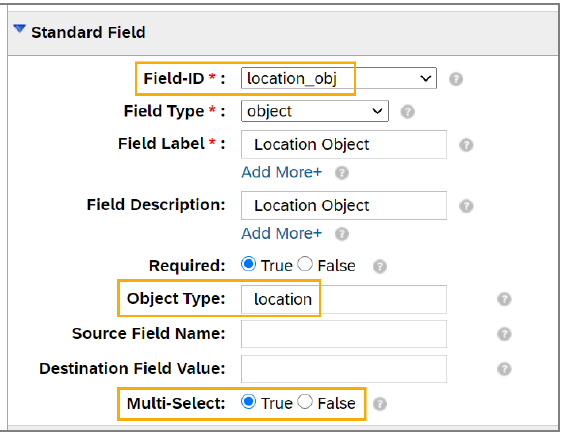Screen dimensions: 561x434
Task: Click help icon next to Field-ID dropdown
Action: point(456,79)
